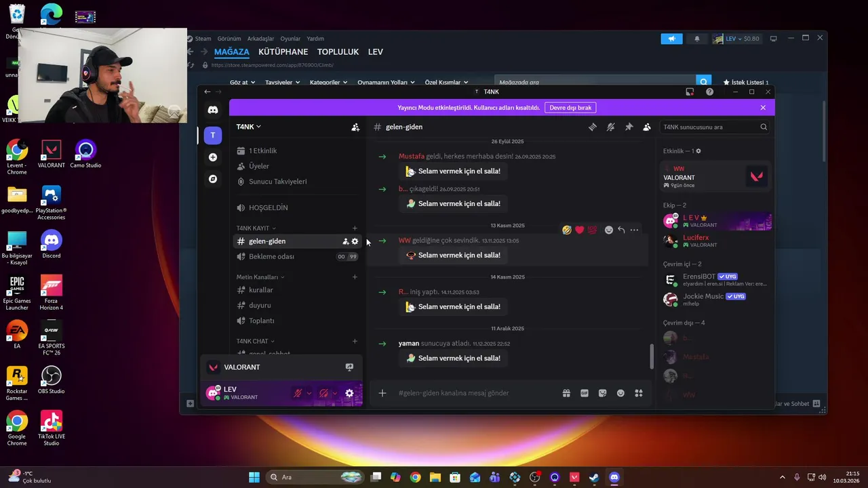Open Discord server discovery compass icon

213,179
